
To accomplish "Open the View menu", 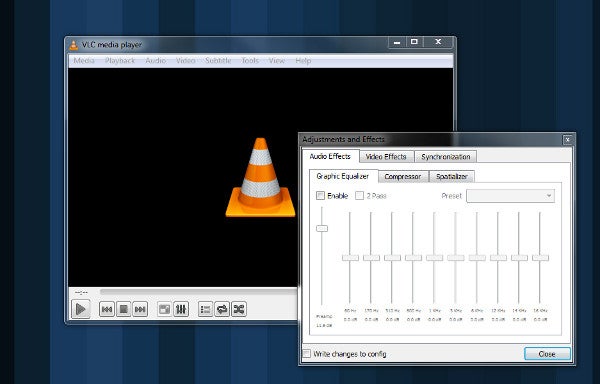I will click(277, 61).
